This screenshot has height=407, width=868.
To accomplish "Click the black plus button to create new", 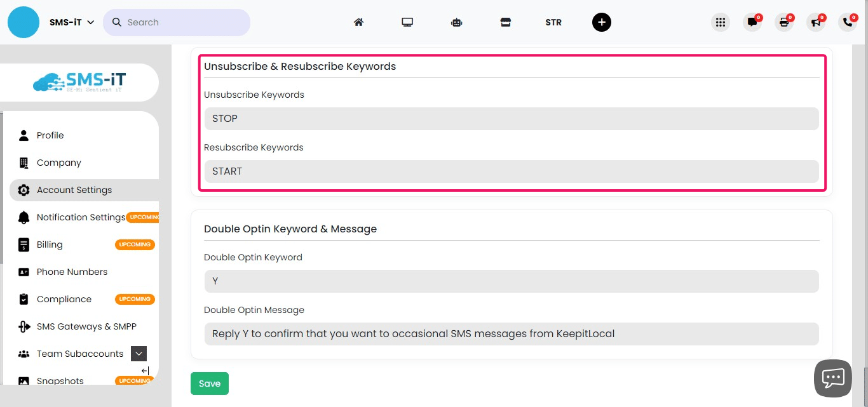I will [x=601, y=22].
